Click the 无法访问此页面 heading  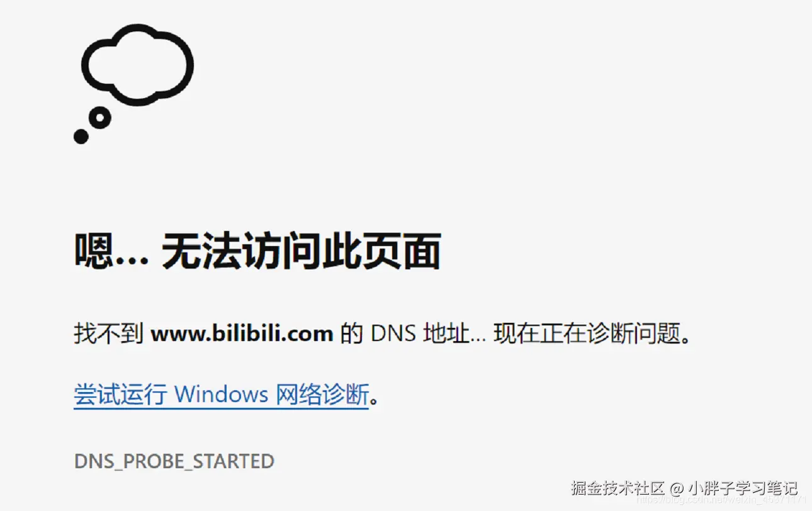(301, 251)
